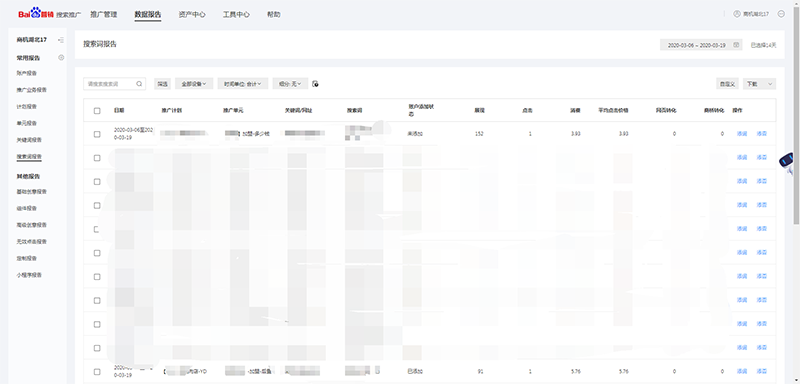Open the calendar icon in date range
Image resolution: width=800 pixels, height=384 pixels.
click(736, 45)
